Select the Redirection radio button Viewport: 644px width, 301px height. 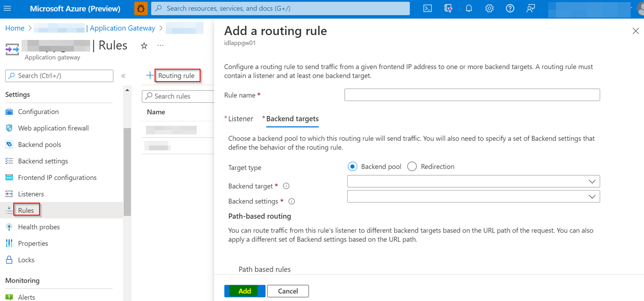coord(412,167)
